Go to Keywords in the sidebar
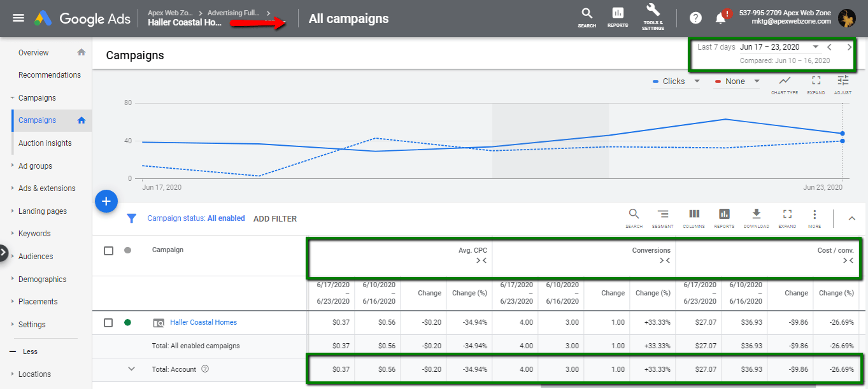 [34, 234]
